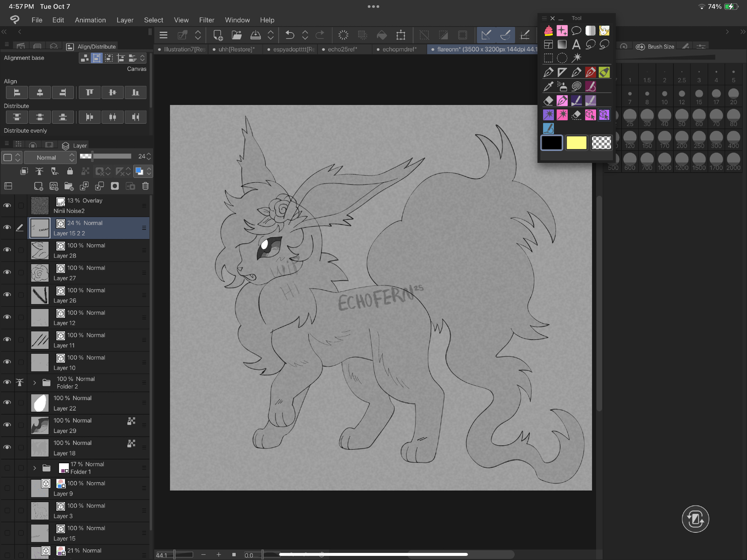The image size is (747, 560).
Task: Click the Undo arrow in toolbar
Action: tap(289, 35)
